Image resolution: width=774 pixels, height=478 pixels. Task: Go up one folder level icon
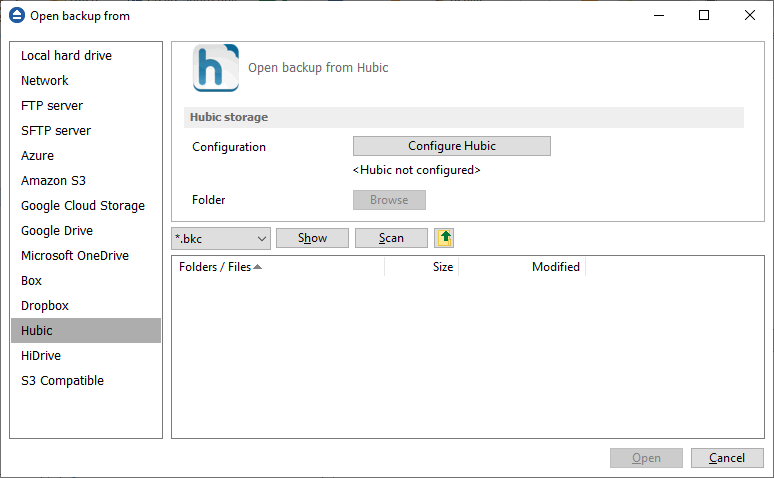tap(444, 238)
